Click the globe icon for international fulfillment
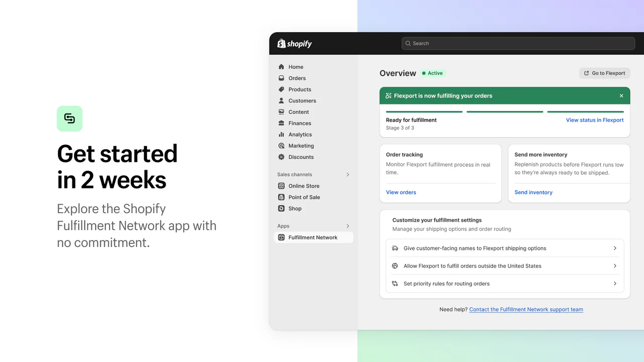Viewport: 644px width, 362px height. tap(395, 266)
